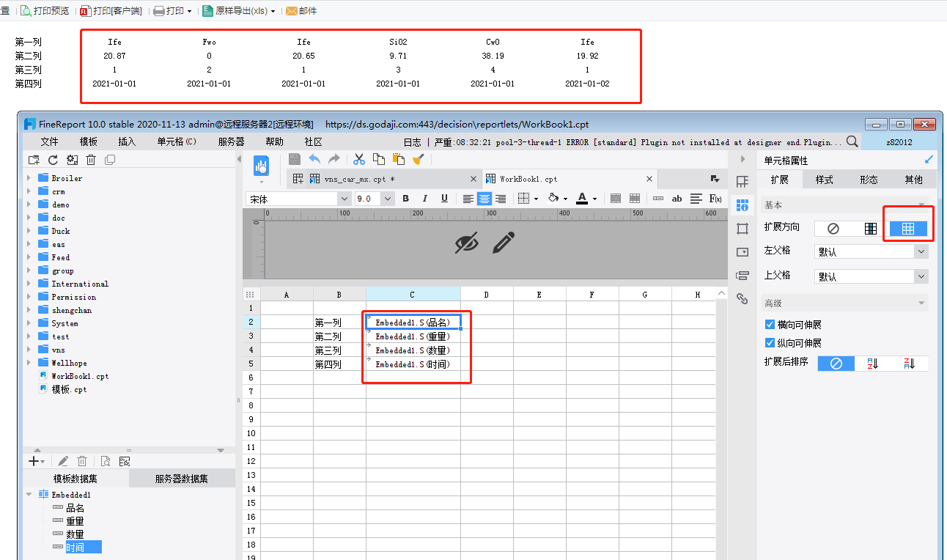
Task: Click the 邮件 button
Action: [301, 11]
